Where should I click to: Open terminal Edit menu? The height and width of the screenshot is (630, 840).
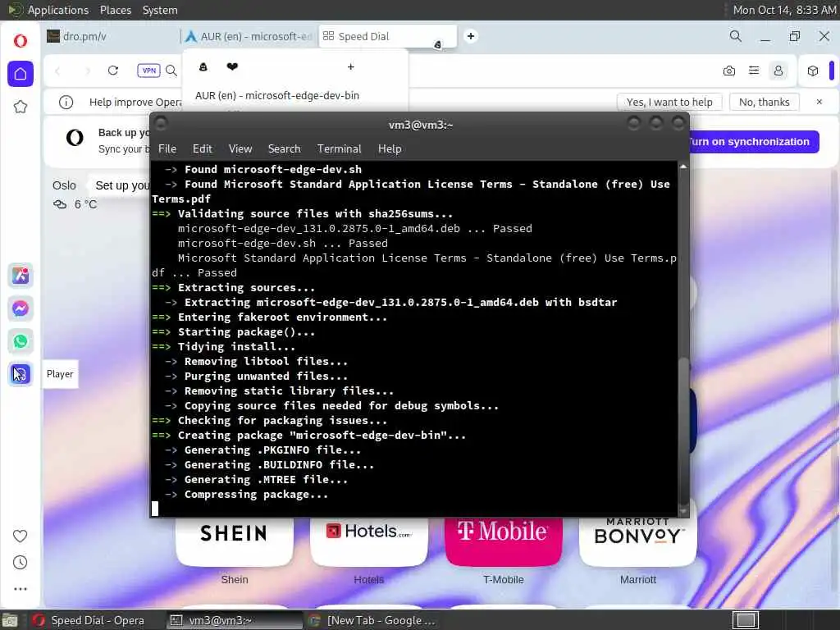[x=203, y=149]
